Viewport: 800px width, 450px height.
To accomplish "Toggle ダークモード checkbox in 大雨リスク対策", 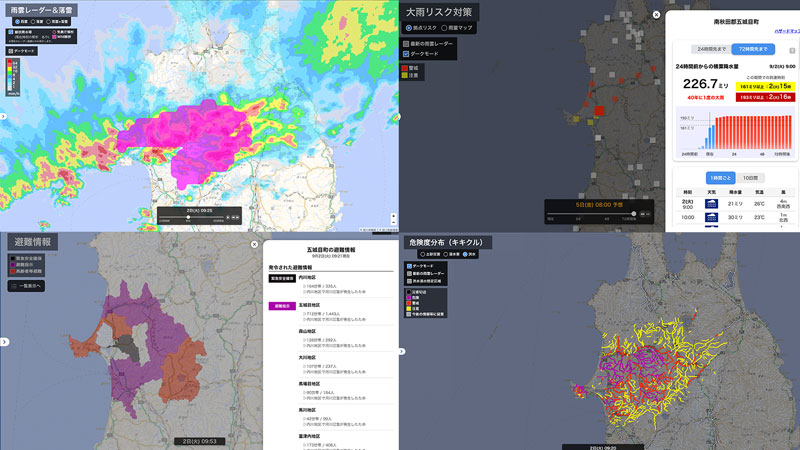I will point(406,53).
